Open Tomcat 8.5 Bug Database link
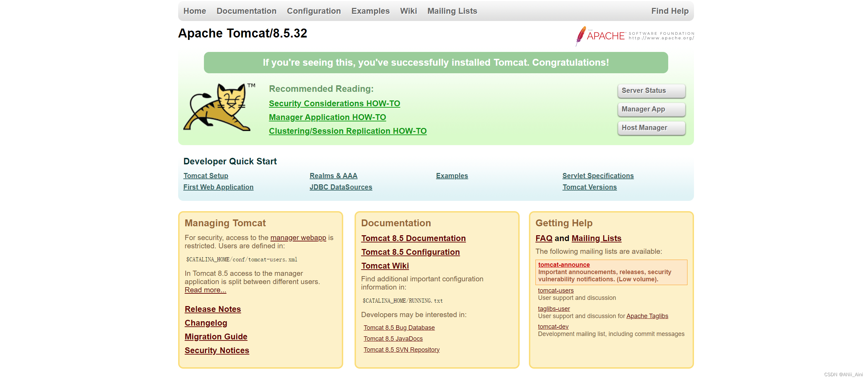Viewport: 868px width, 380px height. click(399, 328)
